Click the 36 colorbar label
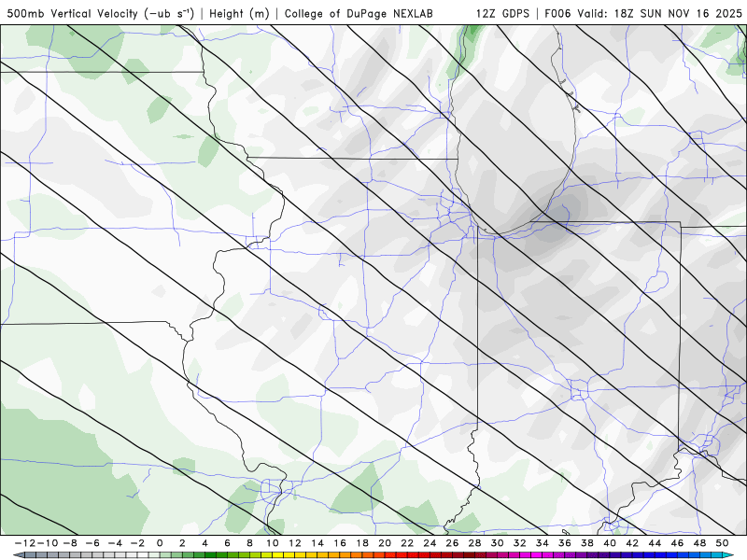 565,543
